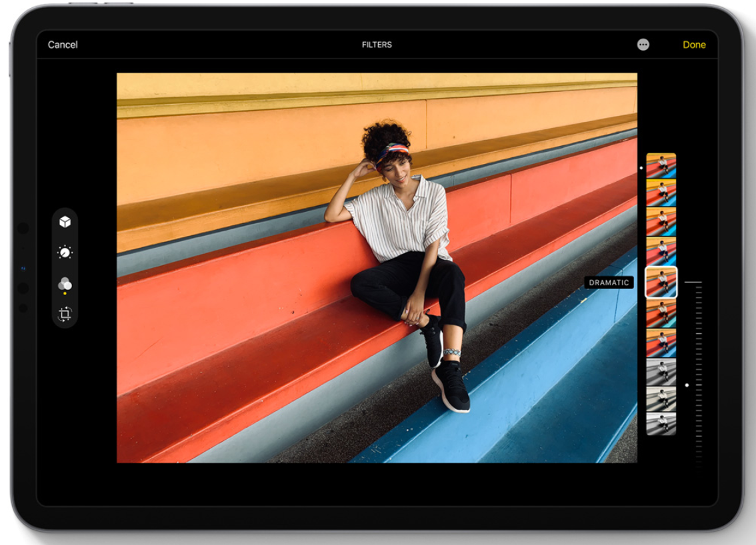
Task: Select the Filters tool in the sidebar
Action: click(x=65, y=283)
